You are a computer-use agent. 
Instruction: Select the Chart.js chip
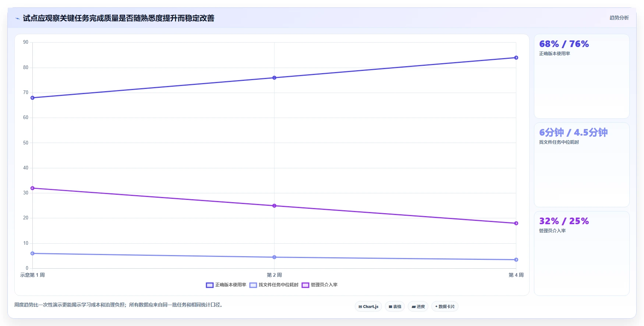[368, 307]
